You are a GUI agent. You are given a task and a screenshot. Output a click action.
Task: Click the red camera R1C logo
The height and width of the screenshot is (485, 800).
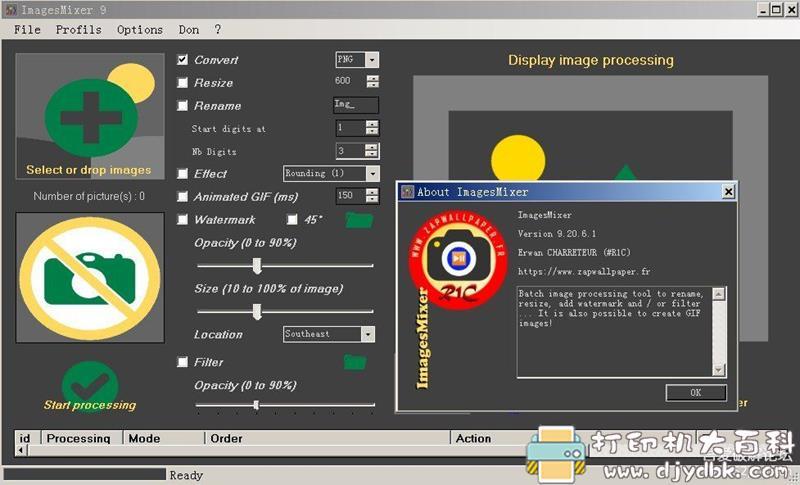click(x=458, y=259)
